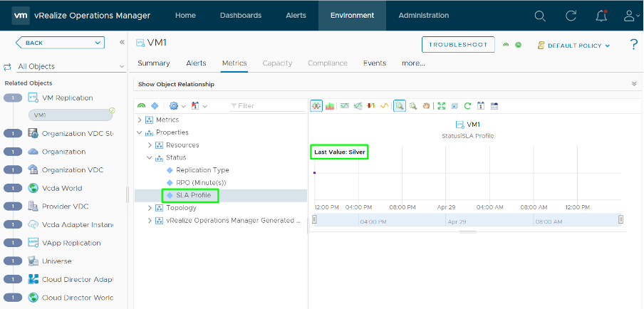This screenshot has height=309, width=644.
Task: Click the search magnifier icon in top bar
Action: tap(540, 16)
